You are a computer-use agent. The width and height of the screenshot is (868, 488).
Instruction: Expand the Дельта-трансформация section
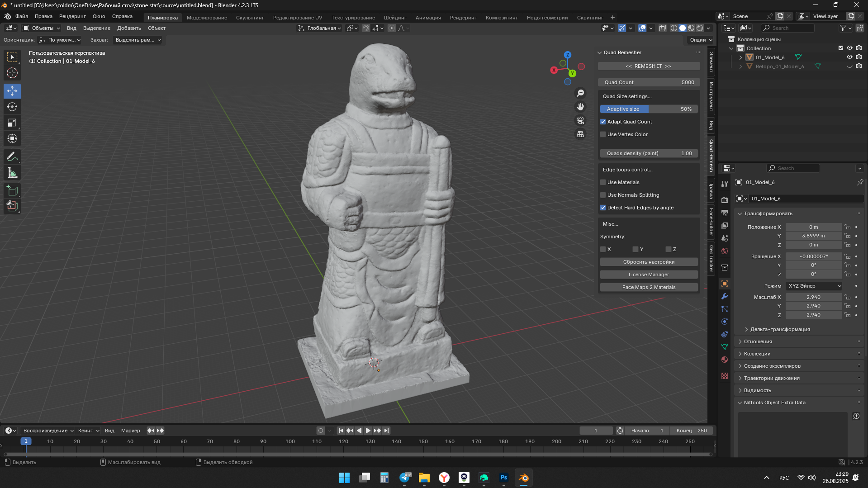(746, 329)
